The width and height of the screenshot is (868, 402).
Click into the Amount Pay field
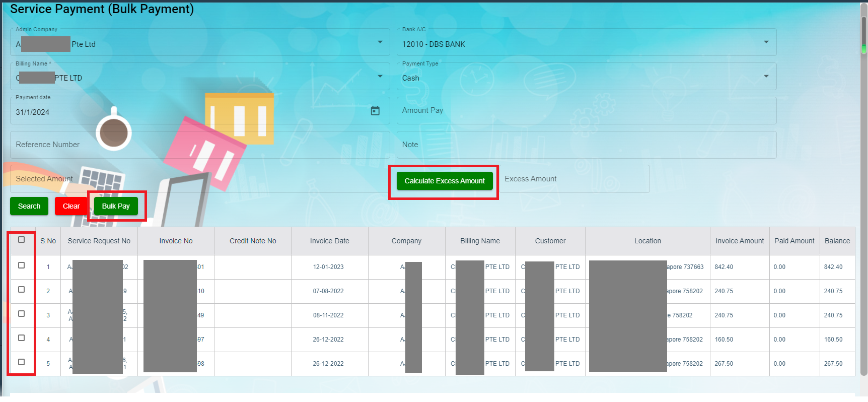tap(586, 111)
